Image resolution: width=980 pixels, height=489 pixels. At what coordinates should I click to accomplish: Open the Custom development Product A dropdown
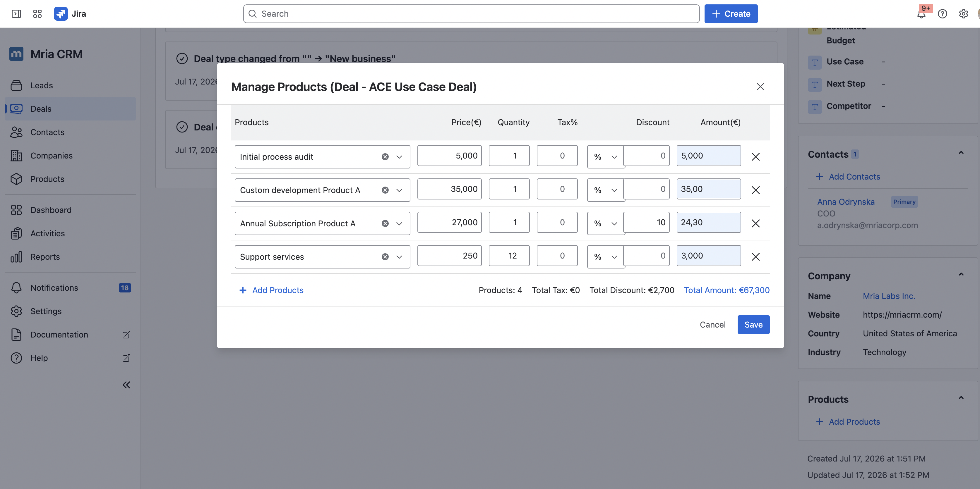pyautogui.click(x=399, y=190)
